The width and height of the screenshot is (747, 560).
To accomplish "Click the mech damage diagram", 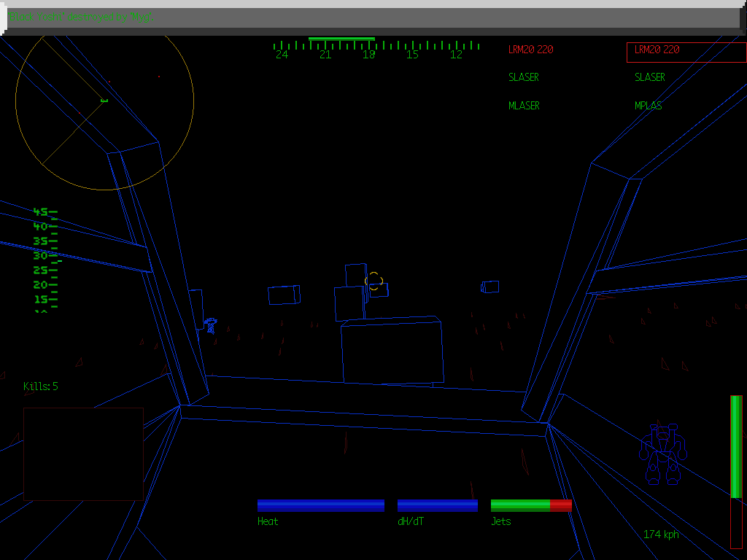I will [x=662, y=452].
